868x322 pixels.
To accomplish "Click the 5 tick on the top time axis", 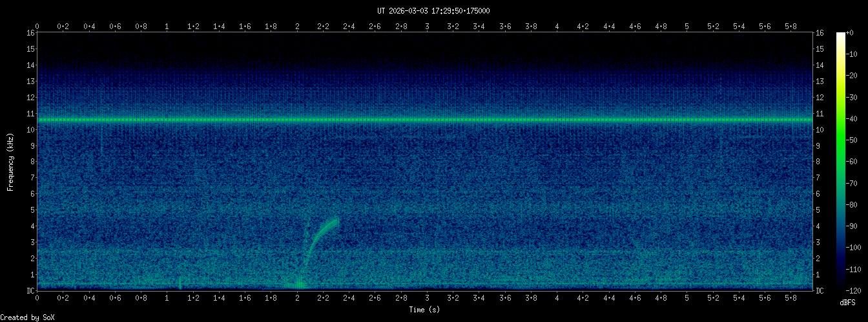I will point(687,27).
